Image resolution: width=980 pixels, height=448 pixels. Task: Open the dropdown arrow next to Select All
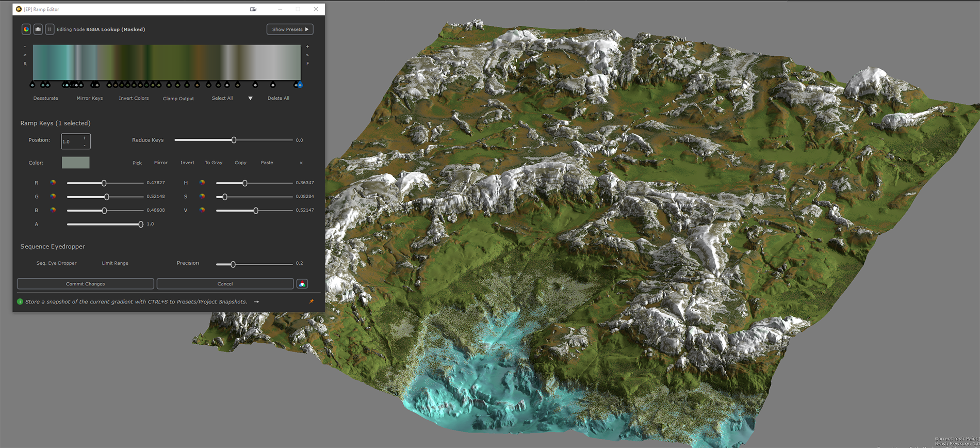[251, 98]
